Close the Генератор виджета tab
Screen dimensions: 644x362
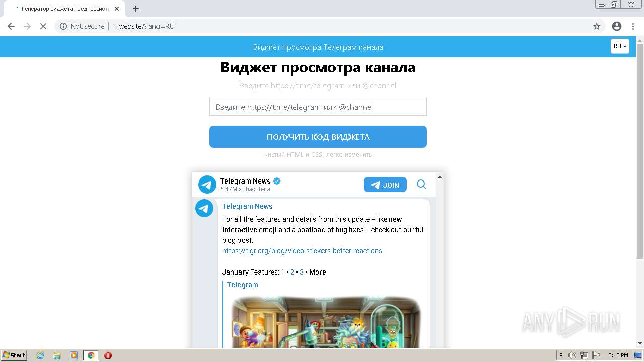pyautogui.click(x=117, y=9)
